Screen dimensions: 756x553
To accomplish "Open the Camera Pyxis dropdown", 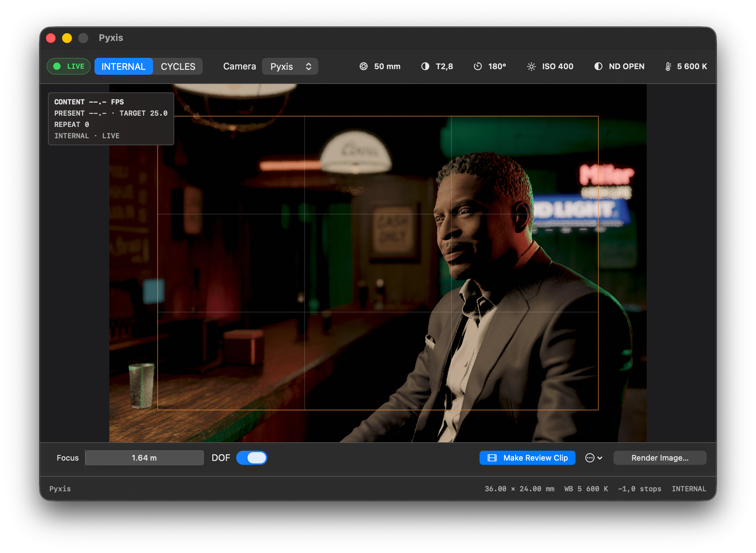I will point(290,66).
